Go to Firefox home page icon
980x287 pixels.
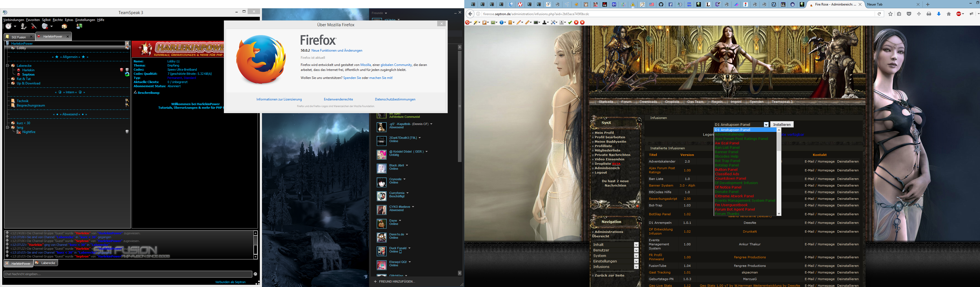tap(949, 14)
